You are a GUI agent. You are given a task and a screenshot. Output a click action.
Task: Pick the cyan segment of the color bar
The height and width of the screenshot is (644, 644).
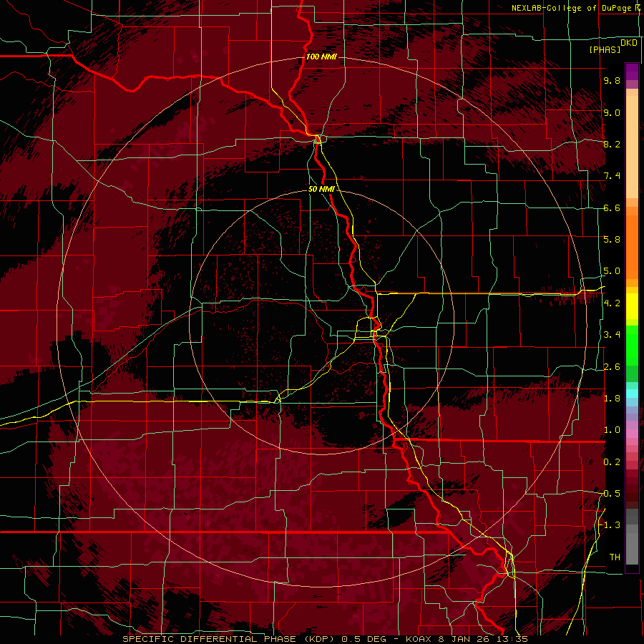[x=632, y=393]
